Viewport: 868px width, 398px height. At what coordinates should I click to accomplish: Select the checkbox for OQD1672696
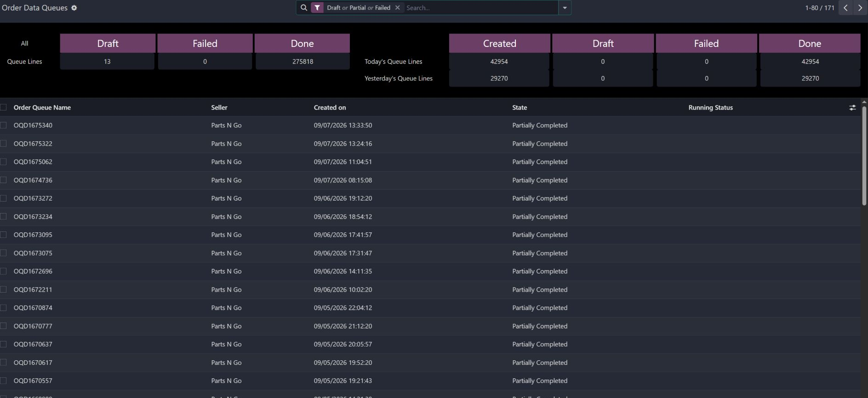click(4, 271)
